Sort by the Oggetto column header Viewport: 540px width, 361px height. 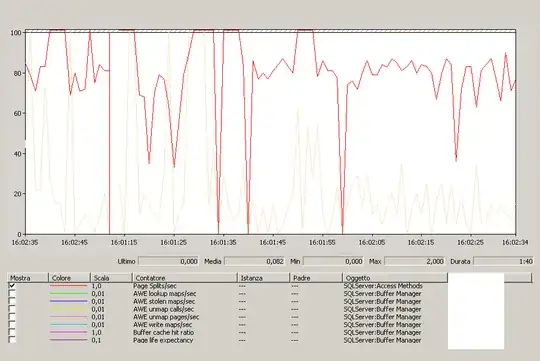tap(395, 278)
